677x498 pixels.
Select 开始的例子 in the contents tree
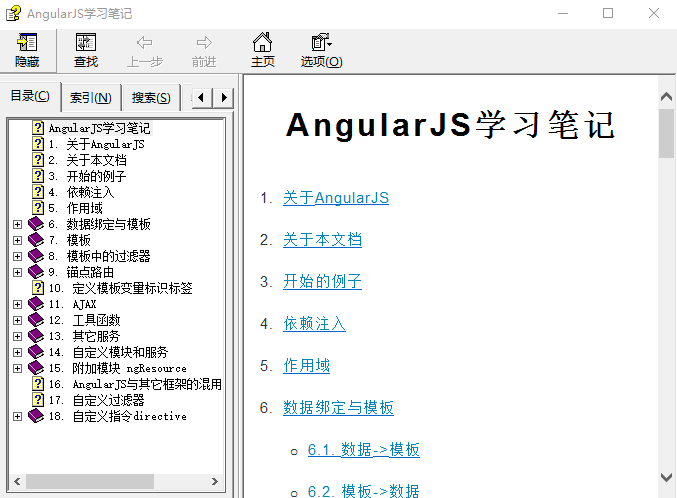(x=96, y=176)
